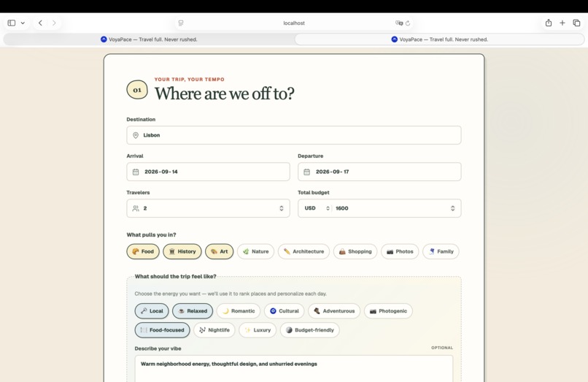Open the Departure date field

coord(379,172)
